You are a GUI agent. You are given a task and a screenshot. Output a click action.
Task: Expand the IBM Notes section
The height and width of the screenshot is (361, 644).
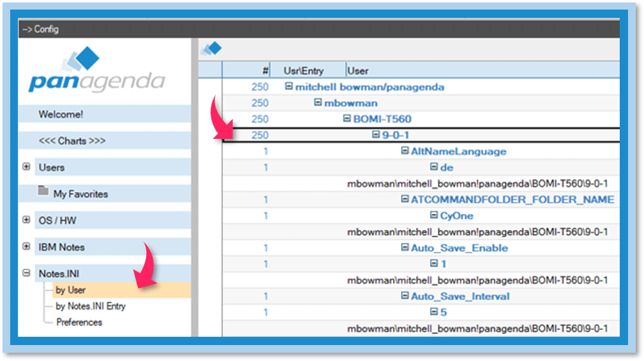(26, 247)
